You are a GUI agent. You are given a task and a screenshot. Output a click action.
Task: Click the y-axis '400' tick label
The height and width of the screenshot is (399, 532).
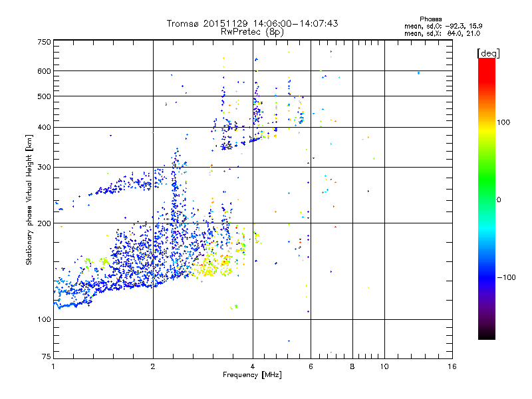tap(44, 128)
